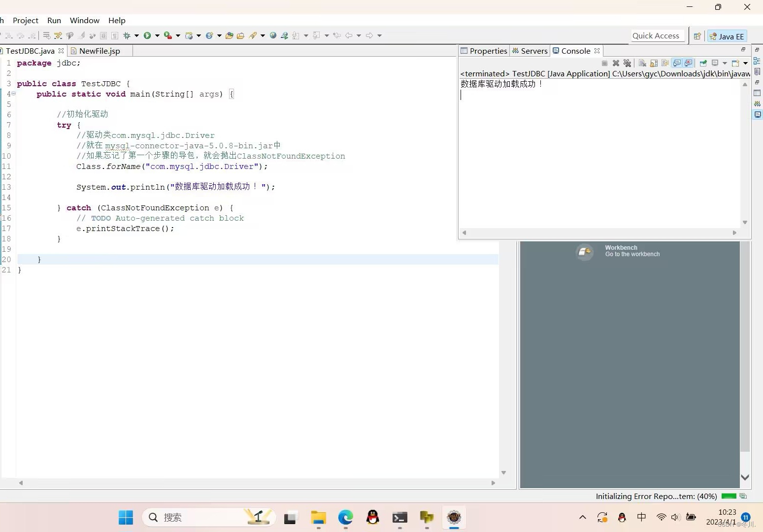Click the Debug bug icon
763x532 pixels.
(x=127, y=35)
